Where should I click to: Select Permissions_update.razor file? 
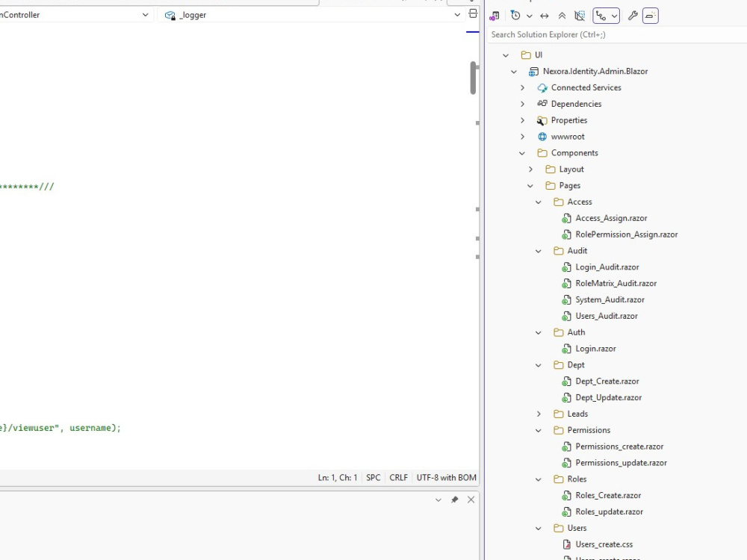pyautogui.click(x=621, y=463)
